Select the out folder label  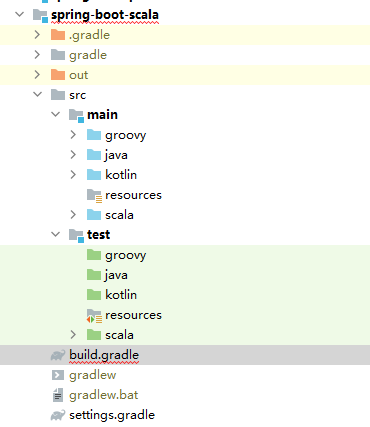(79, 75)
